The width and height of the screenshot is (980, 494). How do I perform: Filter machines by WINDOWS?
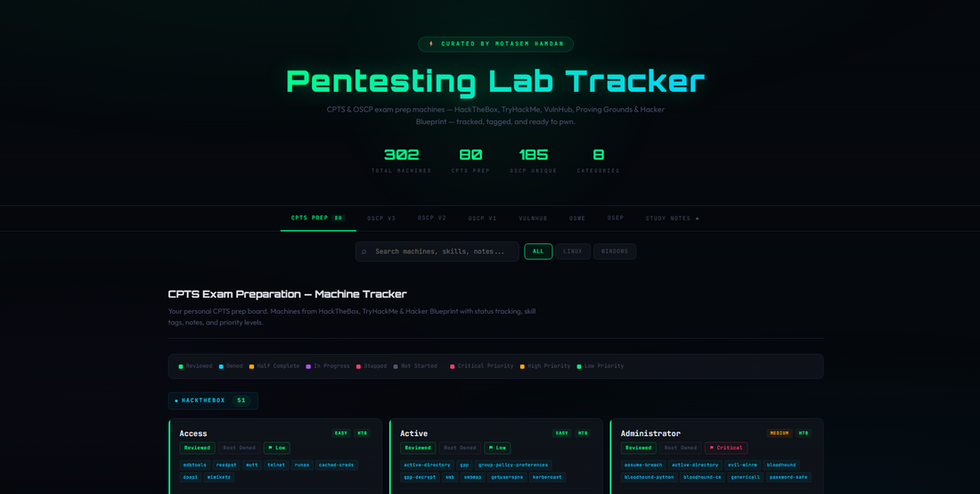point(615,251)
